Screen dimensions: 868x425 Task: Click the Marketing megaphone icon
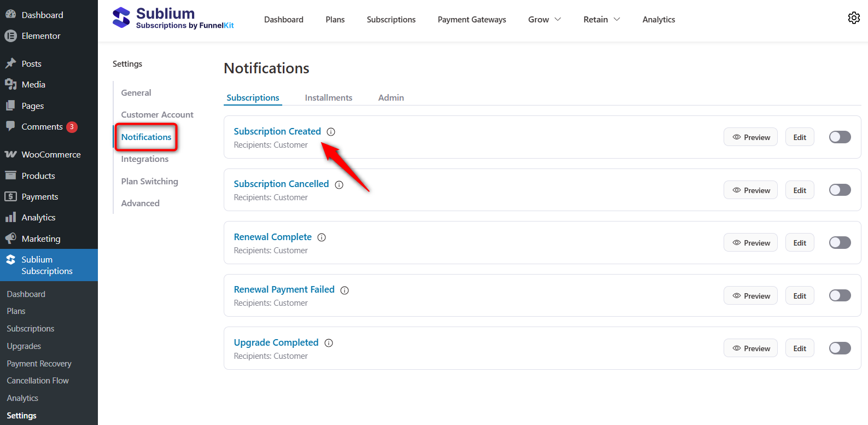10,238
